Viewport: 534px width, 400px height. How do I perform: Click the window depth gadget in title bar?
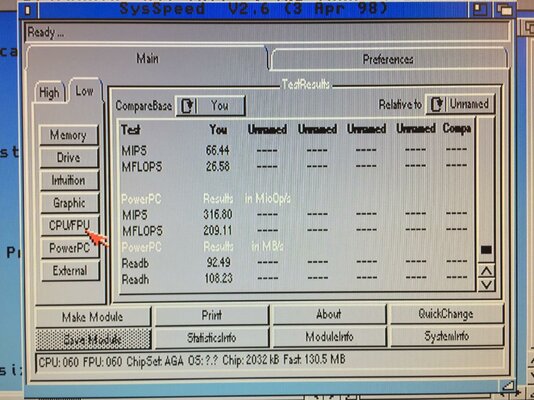click(504, 10)
